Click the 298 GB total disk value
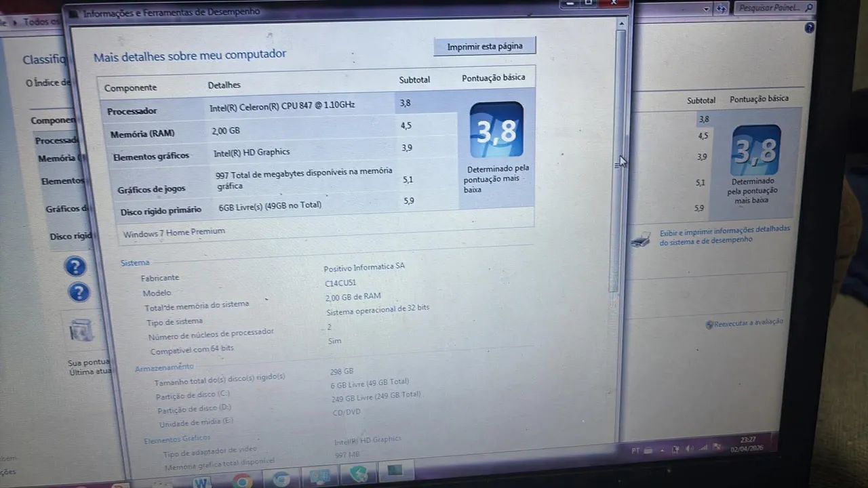The image size is (868, 488). click(x=342, y=371)
